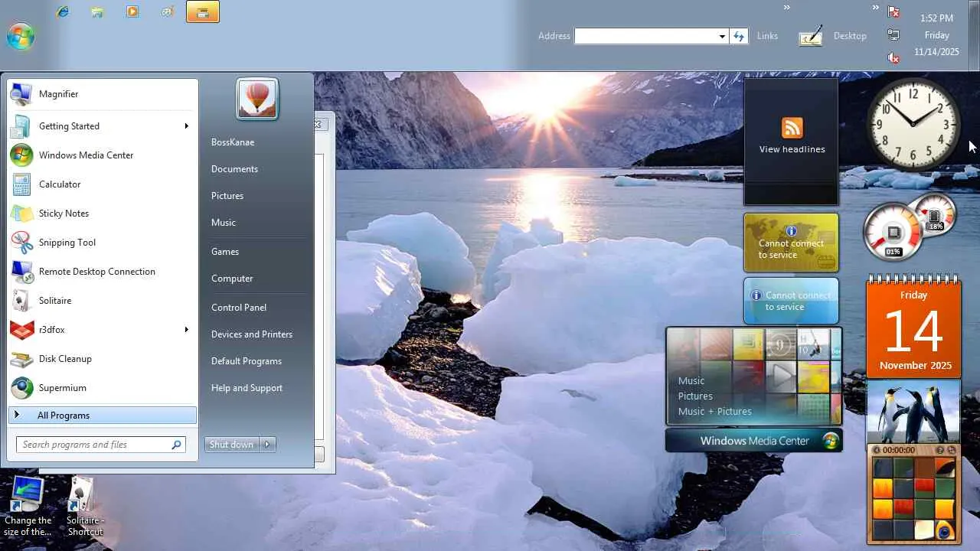Open Pictures in the Start menu

click(227, 196)
